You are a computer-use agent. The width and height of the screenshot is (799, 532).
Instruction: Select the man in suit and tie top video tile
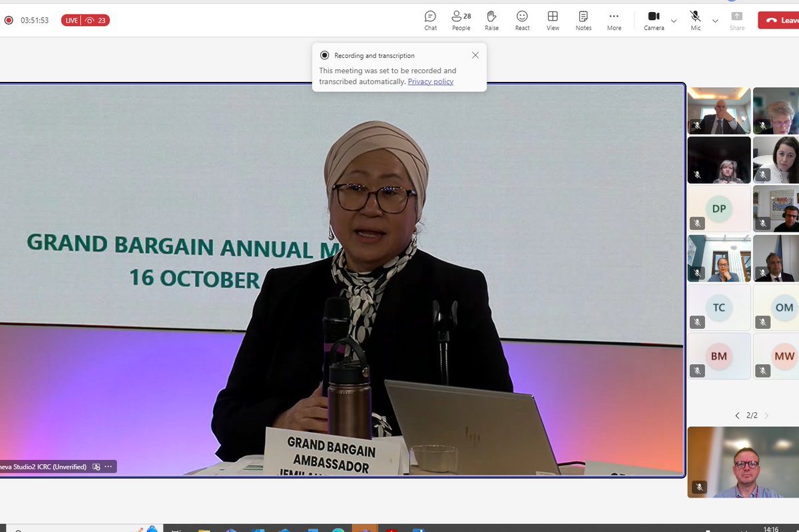719,111
